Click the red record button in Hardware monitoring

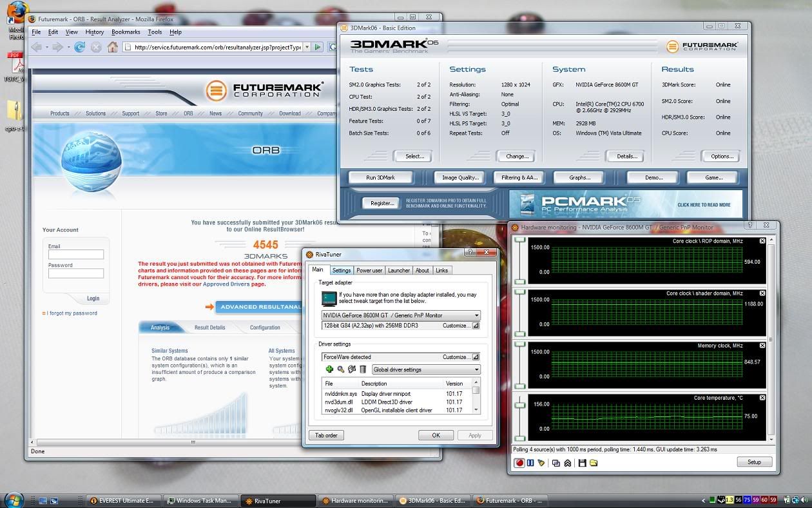(x=519, y=462)
